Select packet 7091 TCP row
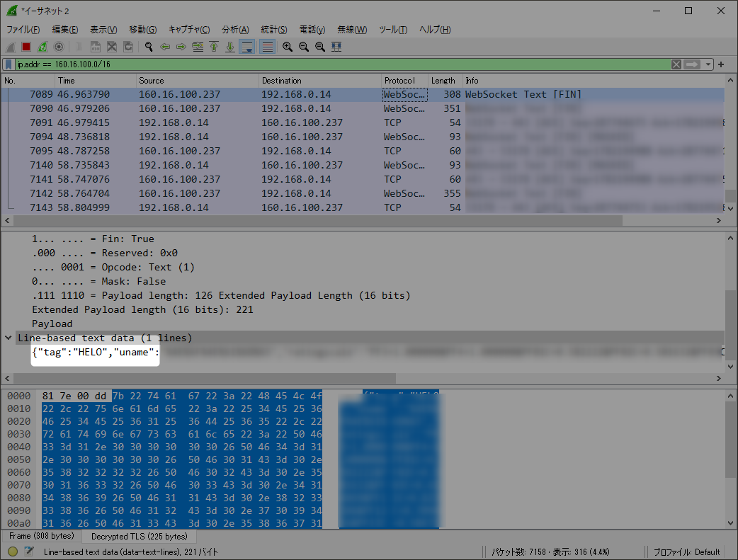 [x=363, y=122]
